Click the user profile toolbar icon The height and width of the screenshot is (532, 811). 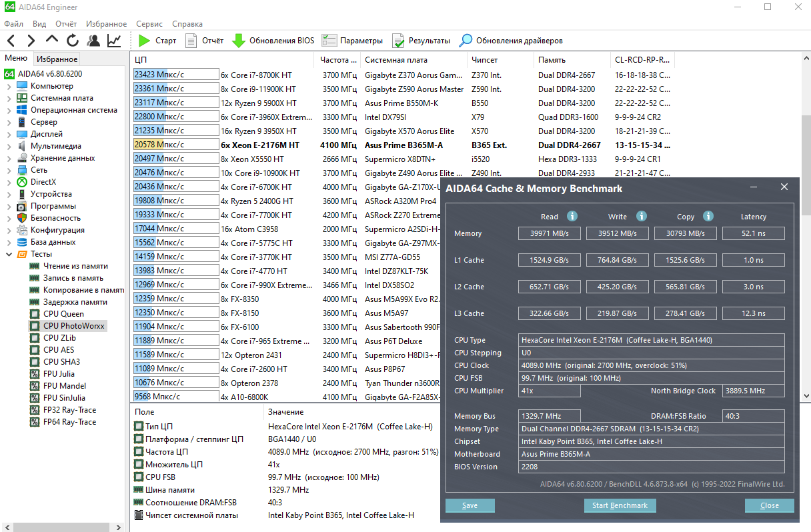point(93,41)
